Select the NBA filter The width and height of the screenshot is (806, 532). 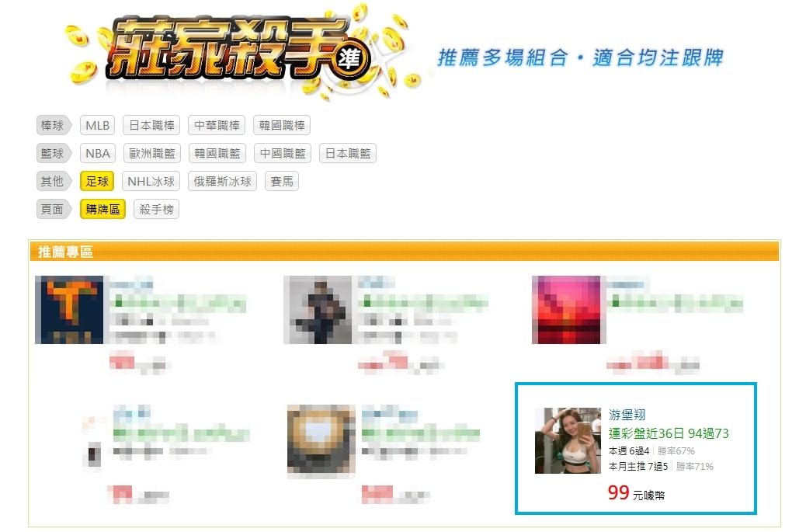(98, 153)
